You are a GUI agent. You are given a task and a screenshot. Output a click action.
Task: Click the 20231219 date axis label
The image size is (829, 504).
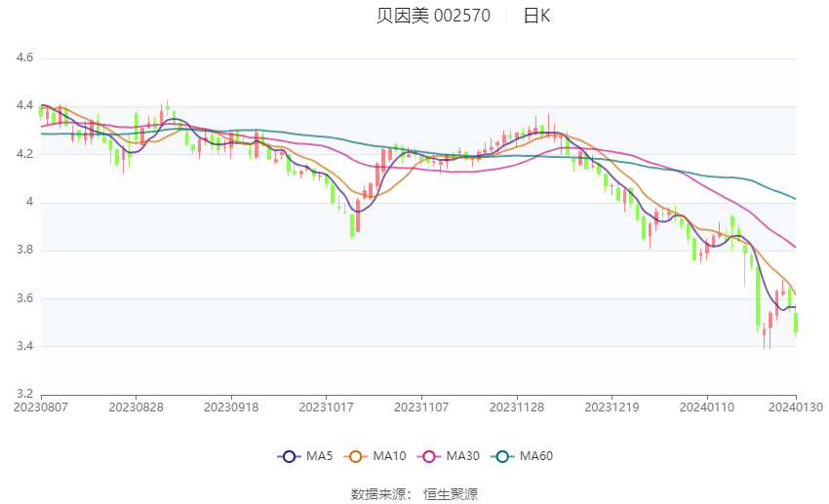612,407
